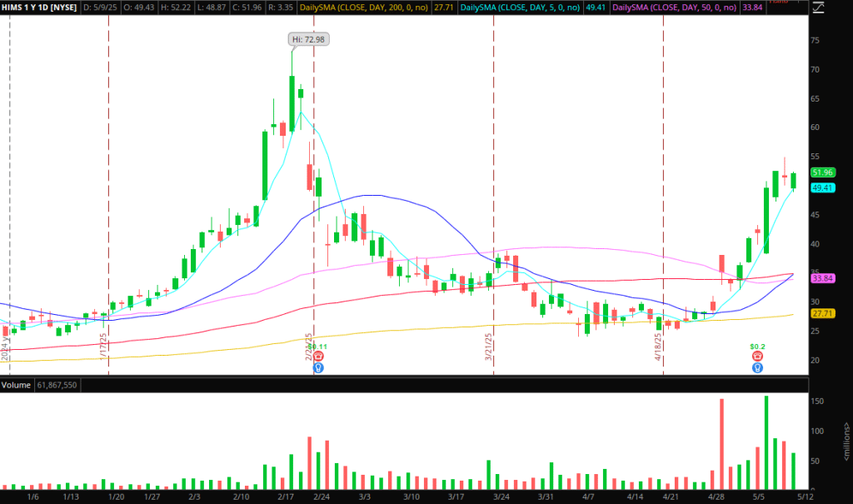Image resolution: width=853 pixels, height=504 pixels.
Task: Click the 5/5 date on time axis
Action: (759, 497)
